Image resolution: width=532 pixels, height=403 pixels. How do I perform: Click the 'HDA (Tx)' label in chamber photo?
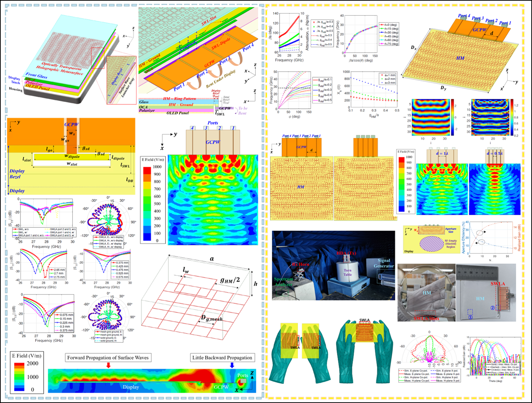(346, 253)
